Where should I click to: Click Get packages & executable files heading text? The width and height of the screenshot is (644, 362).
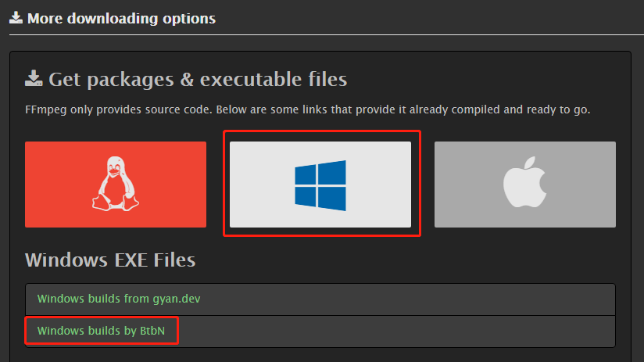(x=198, y=79)
